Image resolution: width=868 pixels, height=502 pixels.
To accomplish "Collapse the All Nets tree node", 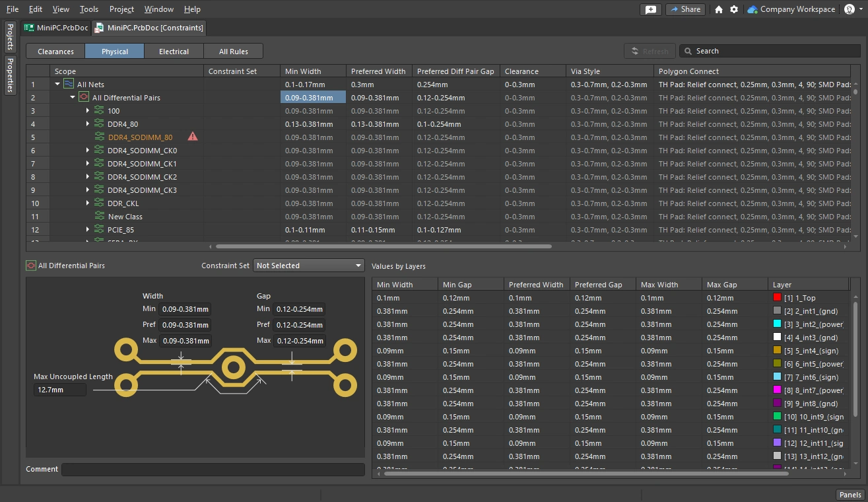I will (58, 85).
